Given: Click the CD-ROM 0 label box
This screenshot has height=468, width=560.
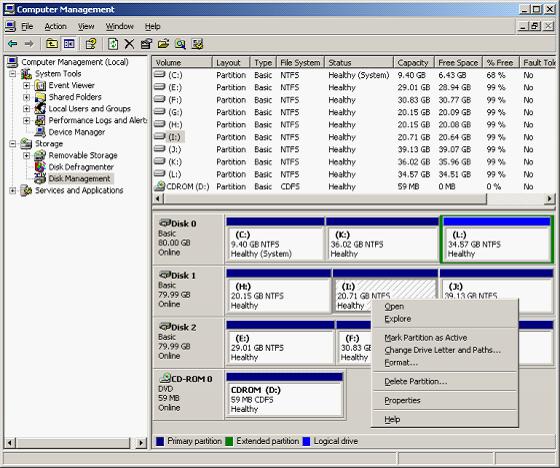Looking at the screenshot, I should (x=188, y=394).
